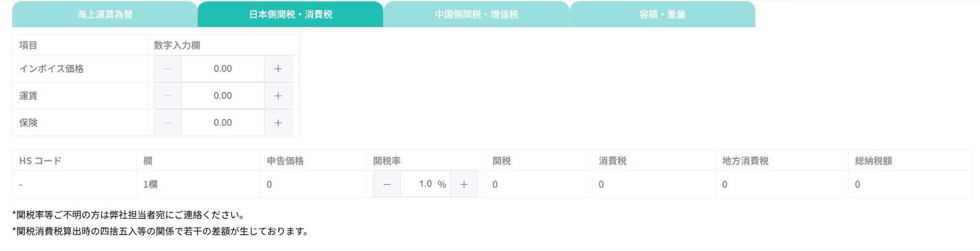Screen dimensions: 980x251
Task: Decrease the インボイス価格 value with minus
Action: [168, 68]
